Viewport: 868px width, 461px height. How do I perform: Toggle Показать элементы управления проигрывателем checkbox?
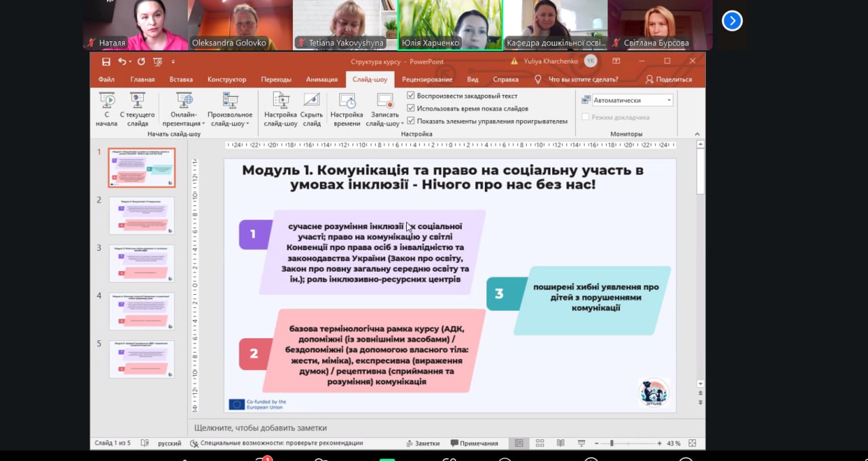tap(411, 121)
